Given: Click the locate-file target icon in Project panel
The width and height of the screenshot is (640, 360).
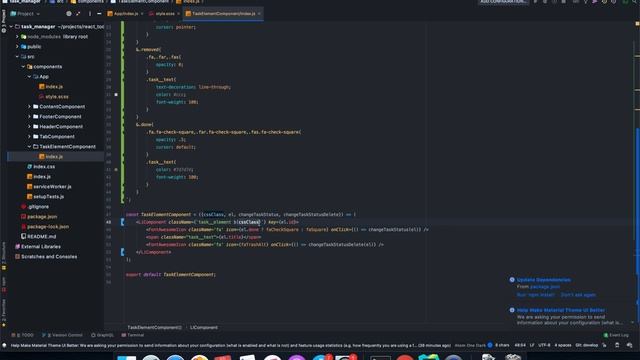Looking at the screenshot, I should coord(69,13).
